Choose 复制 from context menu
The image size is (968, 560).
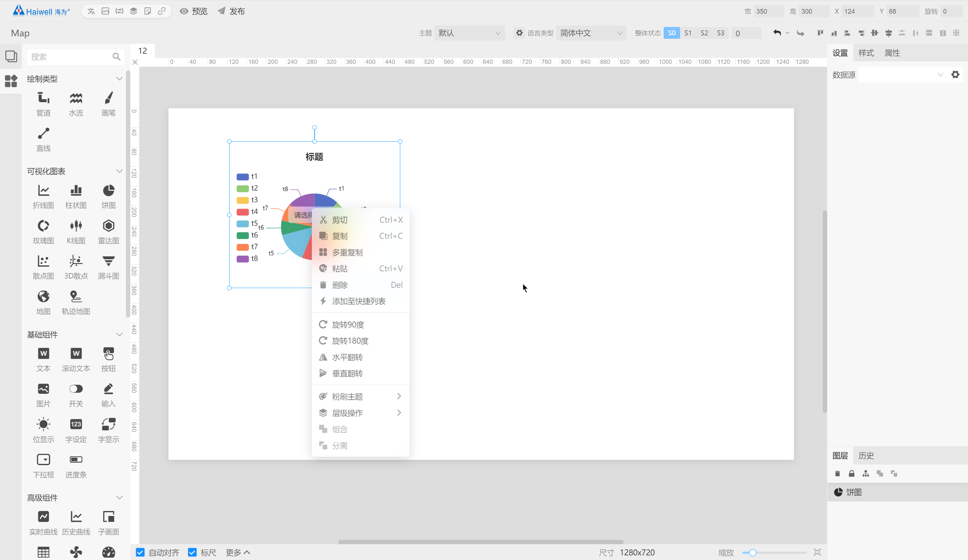[360, 236]
